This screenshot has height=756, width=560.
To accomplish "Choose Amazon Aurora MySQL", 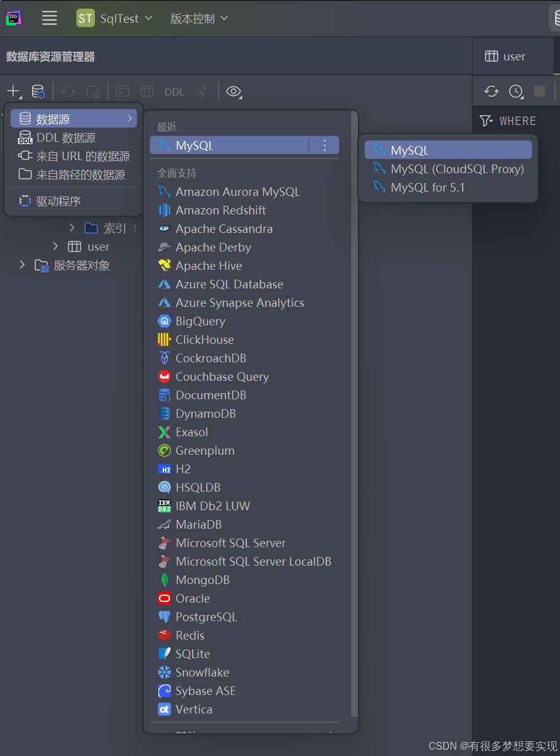I will 244,192.
